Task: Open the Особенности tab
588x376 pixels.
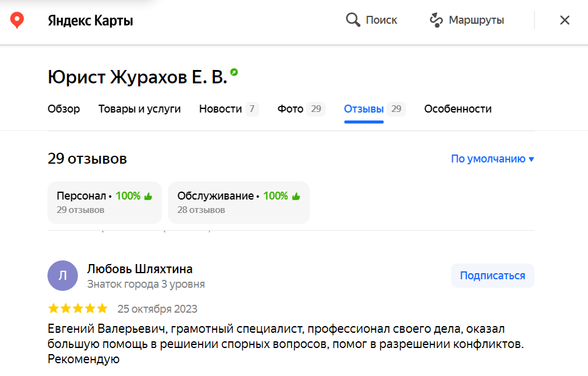Action: pyautogui.click(x=458, y=109)
